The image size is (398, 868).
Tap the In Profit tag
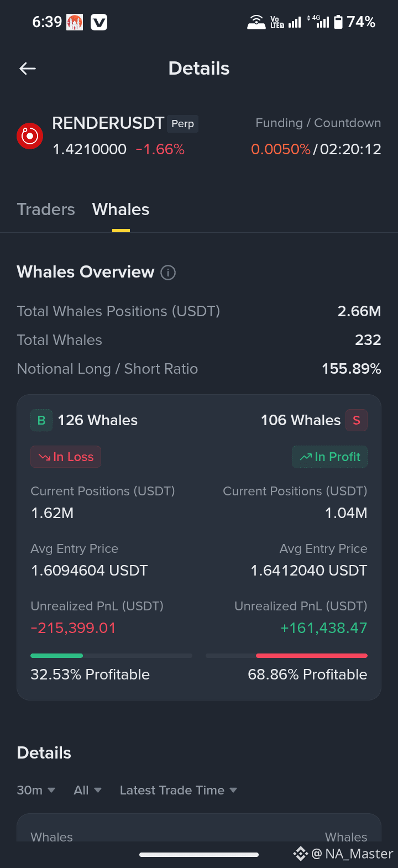(330, 457)
